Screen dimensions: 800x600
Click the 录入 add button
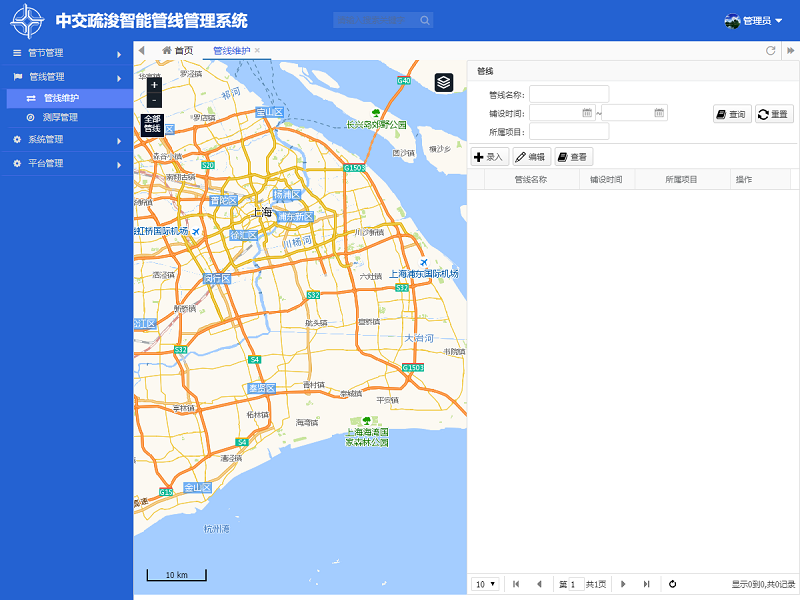click(489, 157)
